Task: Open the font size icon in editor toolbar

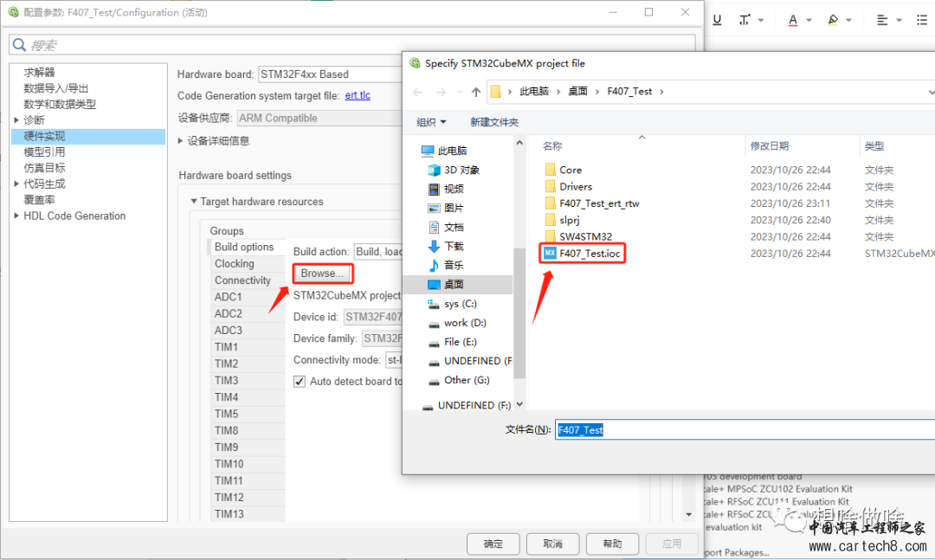Action: pyautogui.click(x=745, y=20)
